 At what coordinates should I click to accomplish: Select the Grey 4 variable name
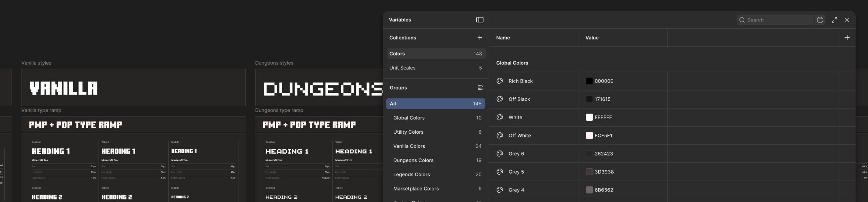tap(516, 190)
